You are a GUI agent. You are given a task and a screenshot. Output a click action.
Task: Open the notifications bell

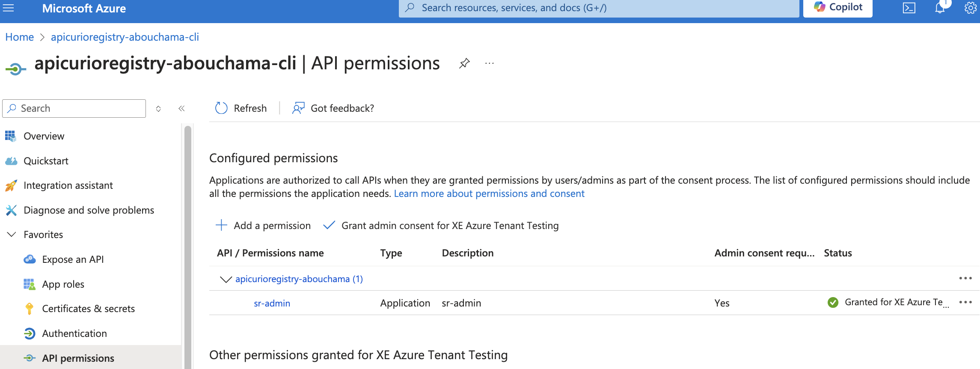[940, 8]
